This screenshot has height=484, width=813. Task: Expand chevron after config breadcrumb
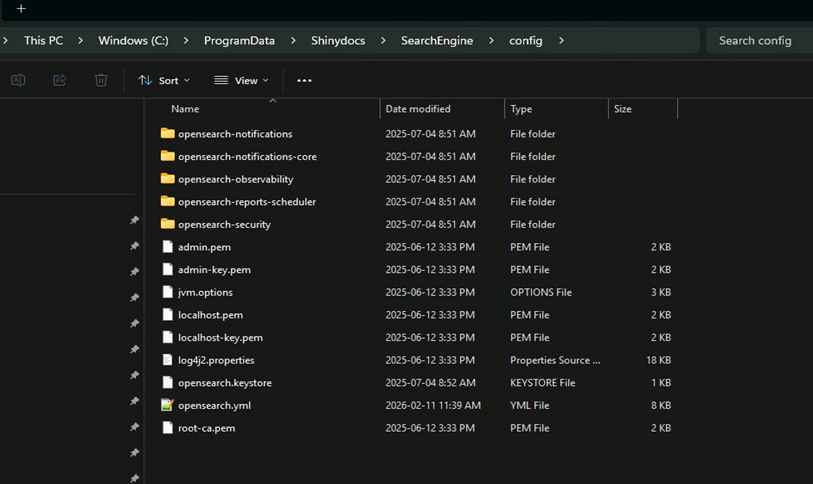(x=561, y=40)
